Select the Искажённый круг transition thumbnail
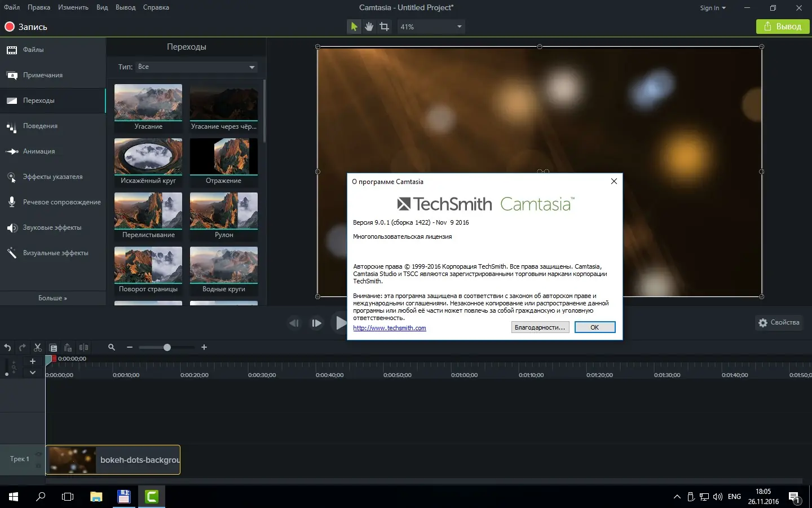Image resolution: width=812 pixels, height=508 pixels. coord(148,157)
